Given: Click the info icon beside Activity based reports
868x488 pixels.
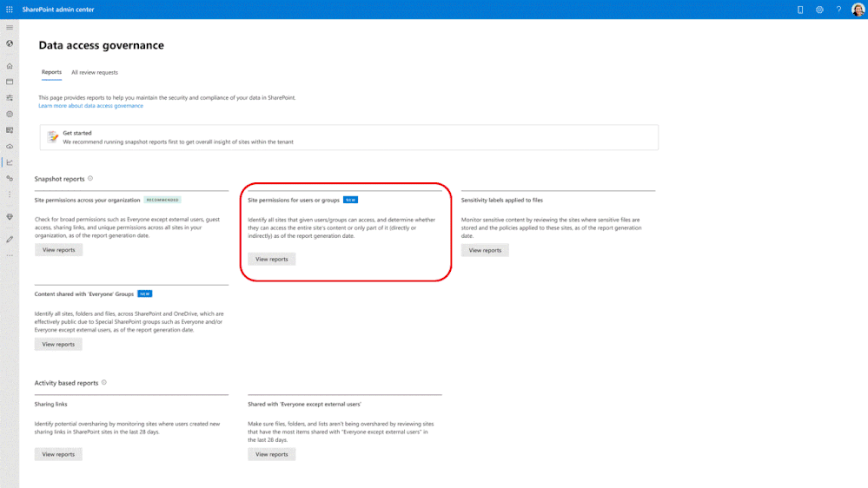Looking at the screenshot, I should click(x=104, y=382).
